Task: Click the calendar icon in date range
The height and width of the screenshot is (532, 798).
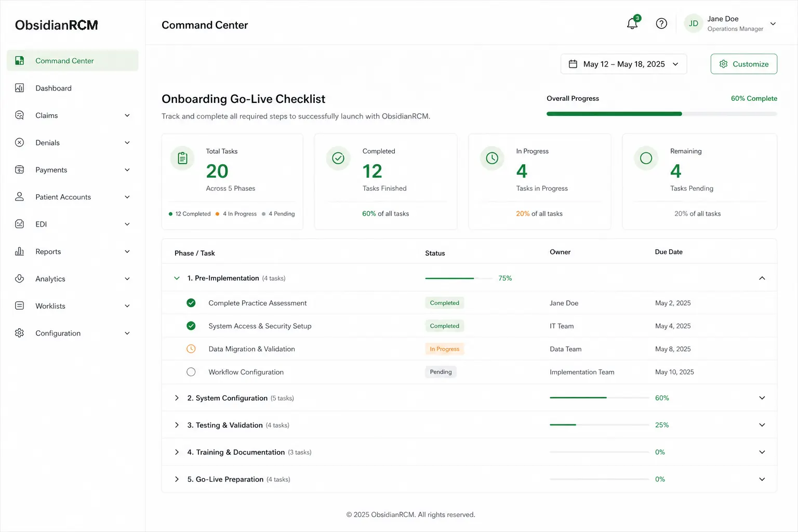Action: [573, 64]
